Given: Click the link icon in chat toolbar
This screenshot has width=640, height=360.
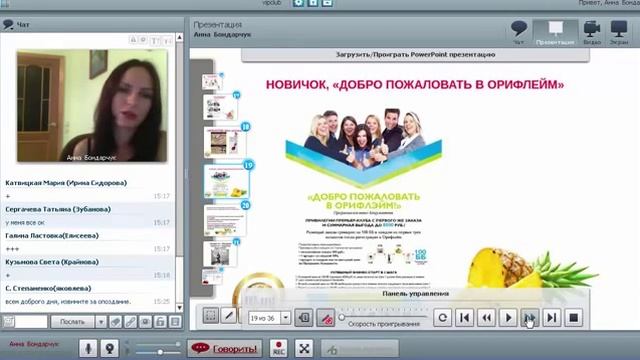Looking at the screenshot, I should pyautogui.click(x=131, y=322).
